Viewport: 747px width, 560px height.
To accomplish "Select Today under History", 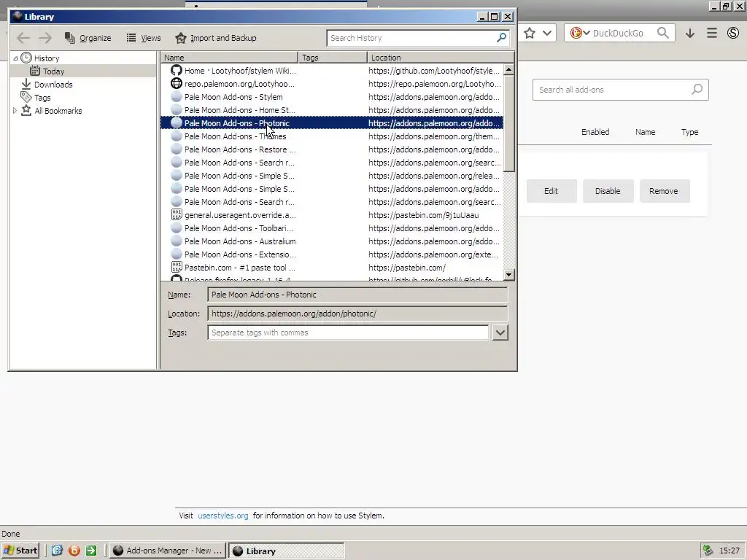I will [x=53, y=71].
